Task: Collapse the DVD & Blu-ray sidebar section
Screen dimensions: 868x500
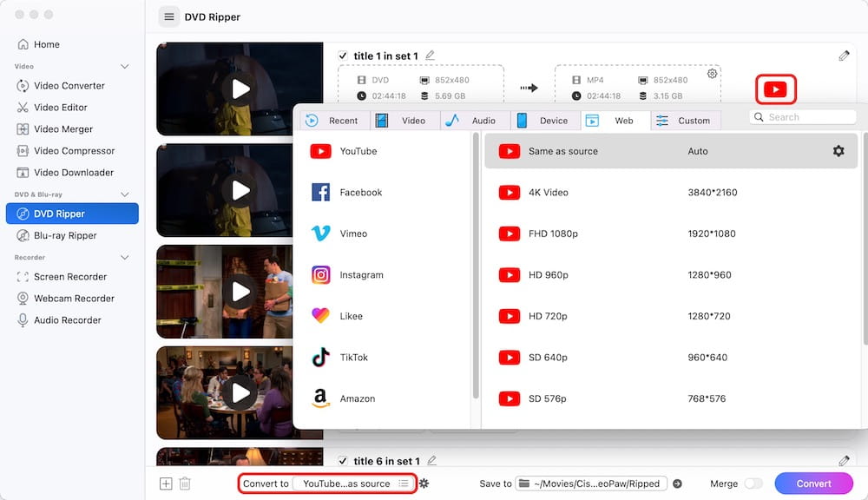Action: pos(125,194)
